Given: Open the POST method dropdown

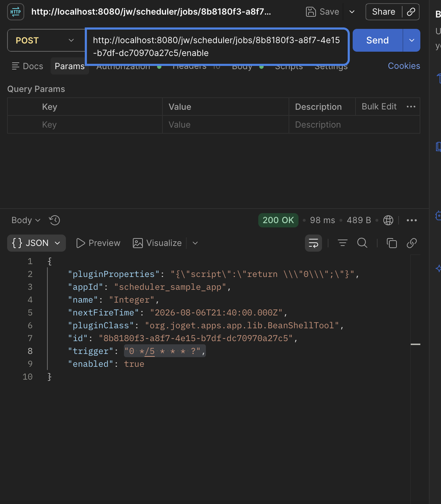Looking at the screenshot, I should pos(46,40).
